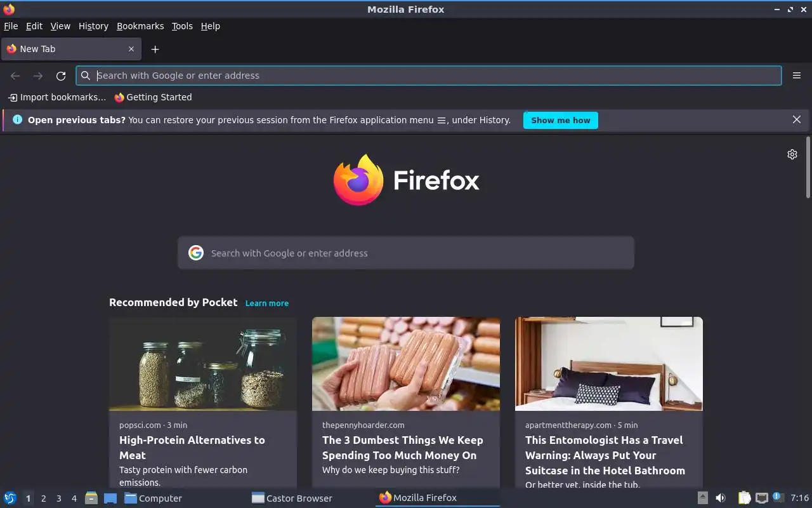Click 'Why do we keep buying this stuff?' text
Image resolution: width=812 pixels, height=508 pixels.
pos(391,470)
